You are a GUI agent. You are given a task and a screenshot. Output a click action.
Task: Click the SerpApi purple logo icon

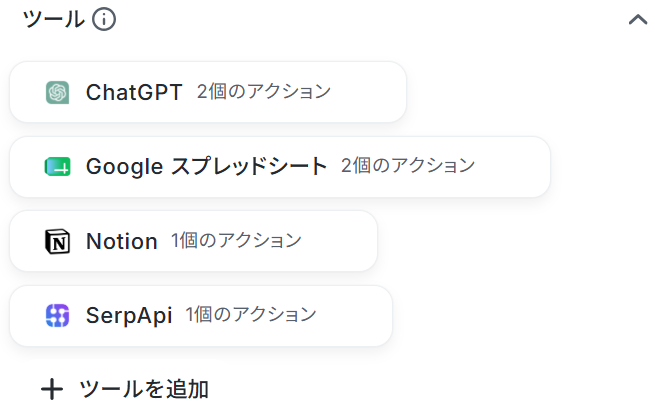[57, 315]
